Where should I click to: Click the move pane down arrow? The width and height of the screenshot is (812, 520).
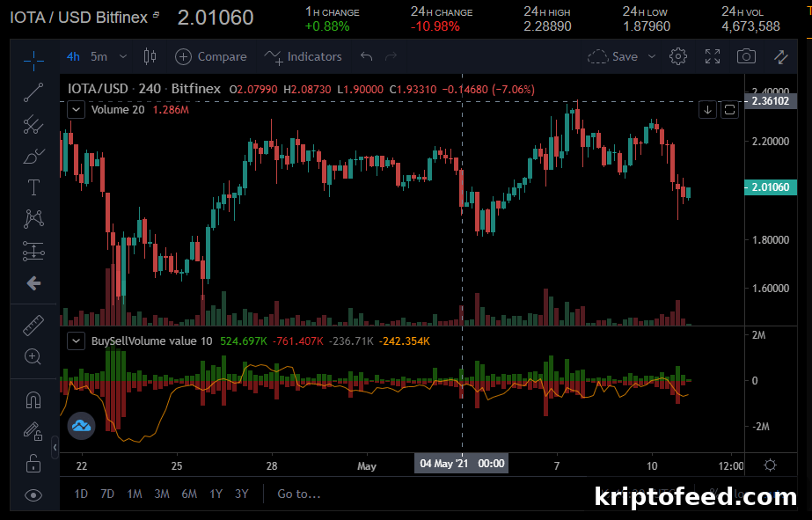[707, 110]
